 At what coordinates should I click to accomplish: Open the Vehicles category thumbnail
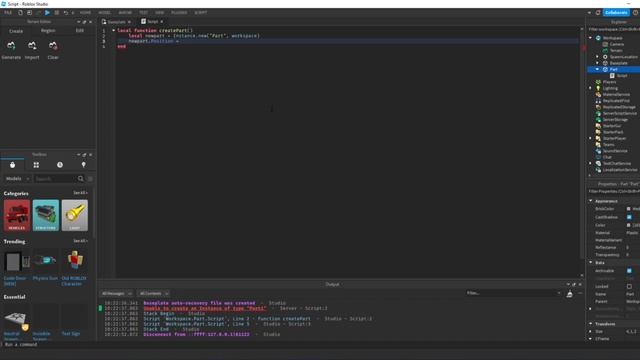pyautogui.click(x=17, y=215)
